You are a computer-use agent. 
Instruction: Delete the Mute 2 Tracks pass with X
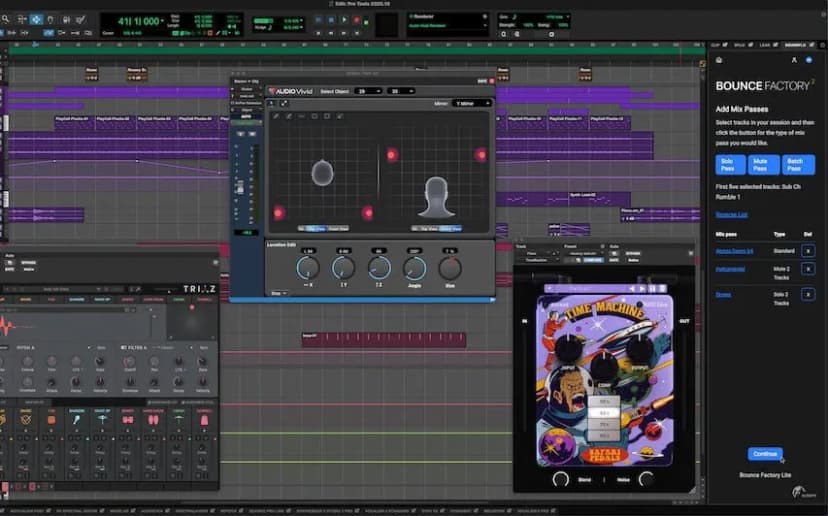click(808, 269)
